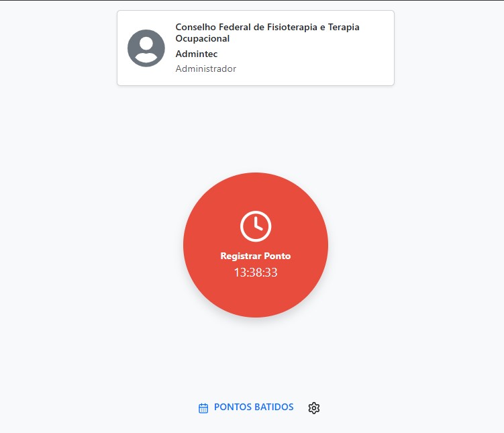The height and width of the screenshot is (433, 504).
Task: View punched records via the calendar glyph
Action: point(203,408)
